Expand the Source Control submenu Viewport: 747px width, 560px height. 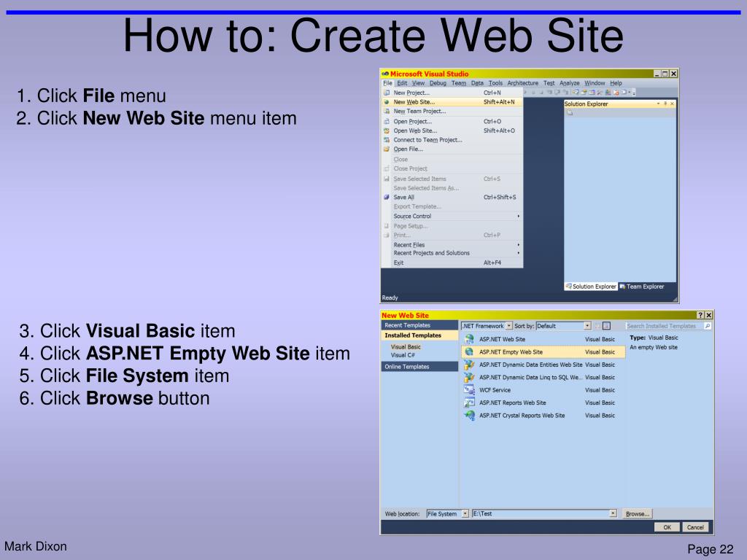pos(519,216)
